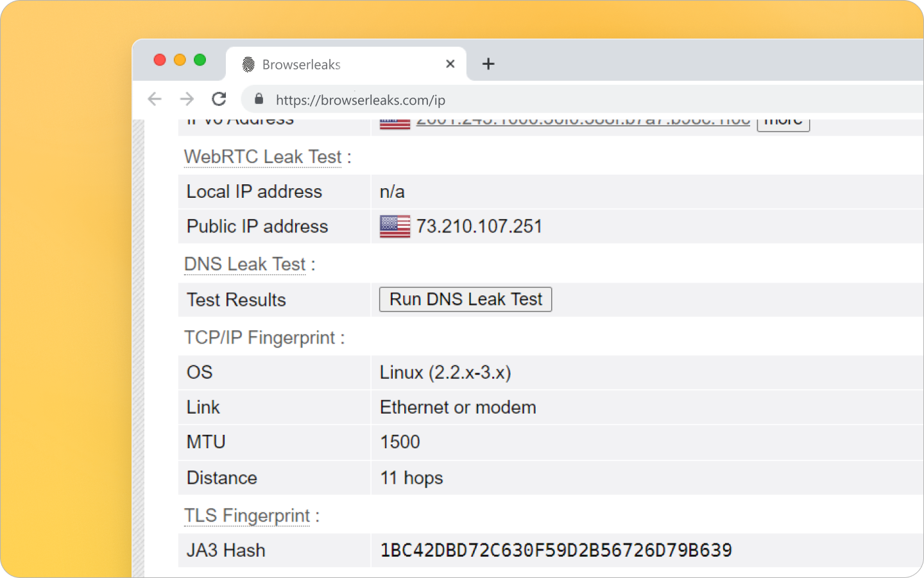
Task: Select the JA3 Hash value text
Action: point(556,550)
